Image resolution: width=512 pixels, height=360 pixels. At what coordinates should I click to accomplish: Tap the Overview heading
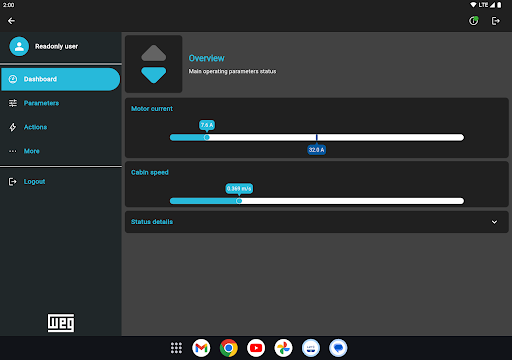207,58
